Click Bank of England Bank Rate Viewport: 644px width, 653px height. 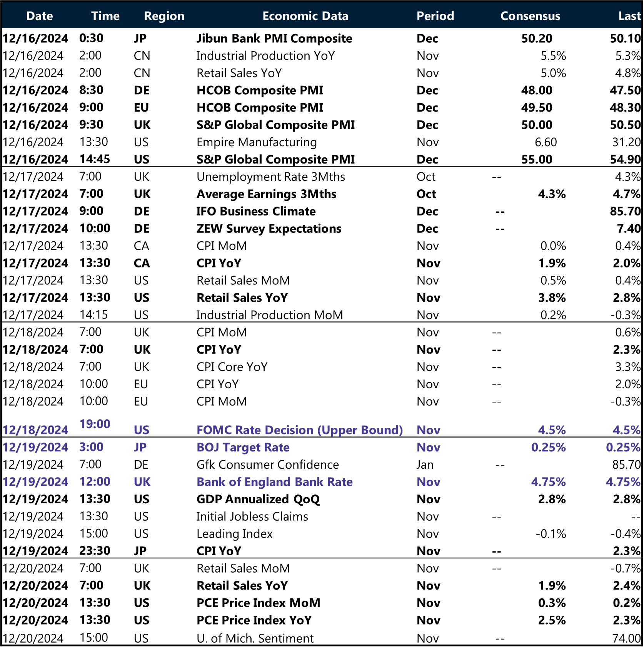click(275, 482)
